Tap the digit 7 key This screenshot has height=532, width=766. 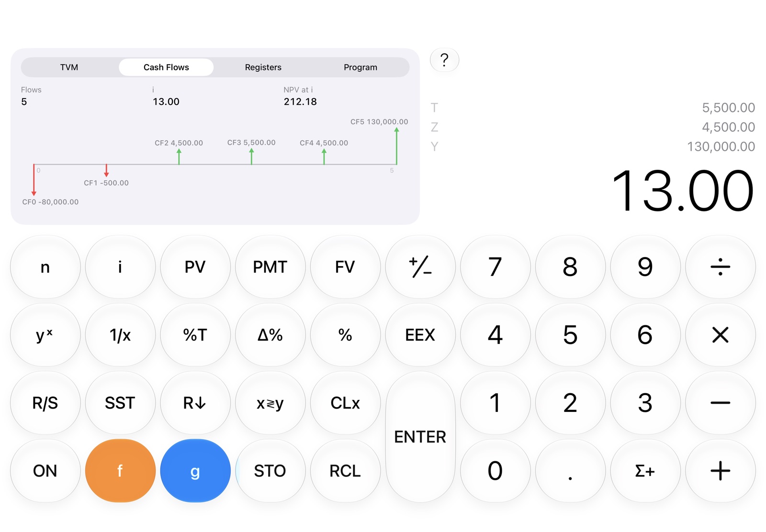pos(495,267)
